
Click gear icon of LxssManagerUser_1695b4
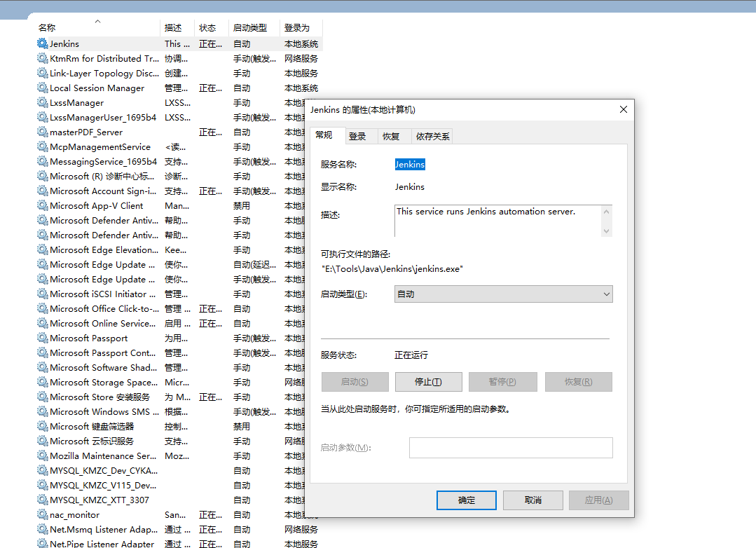point(43,117)
